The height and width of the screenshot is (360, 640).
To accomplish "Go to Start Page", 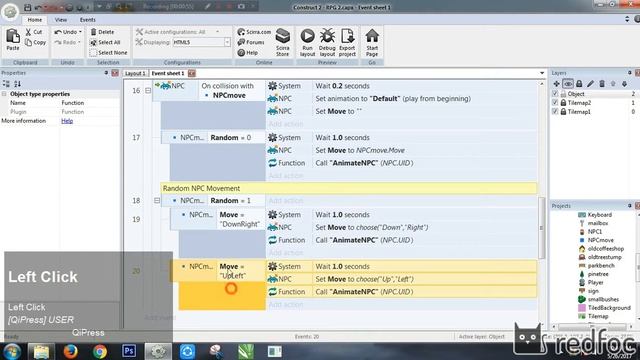I will (x=372, y=42).
